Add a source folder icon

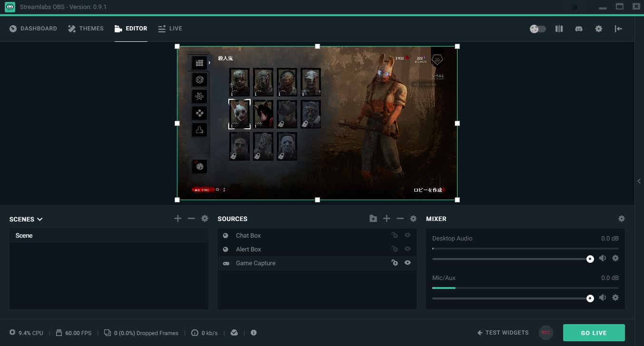(x=373, y=219)
